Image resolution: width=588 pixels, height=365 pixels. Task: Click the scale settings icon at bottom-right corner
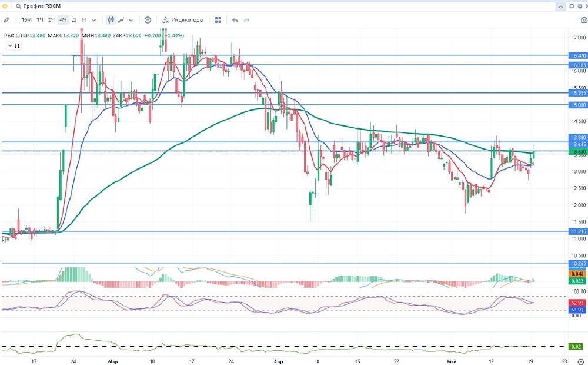pos(580,361)
